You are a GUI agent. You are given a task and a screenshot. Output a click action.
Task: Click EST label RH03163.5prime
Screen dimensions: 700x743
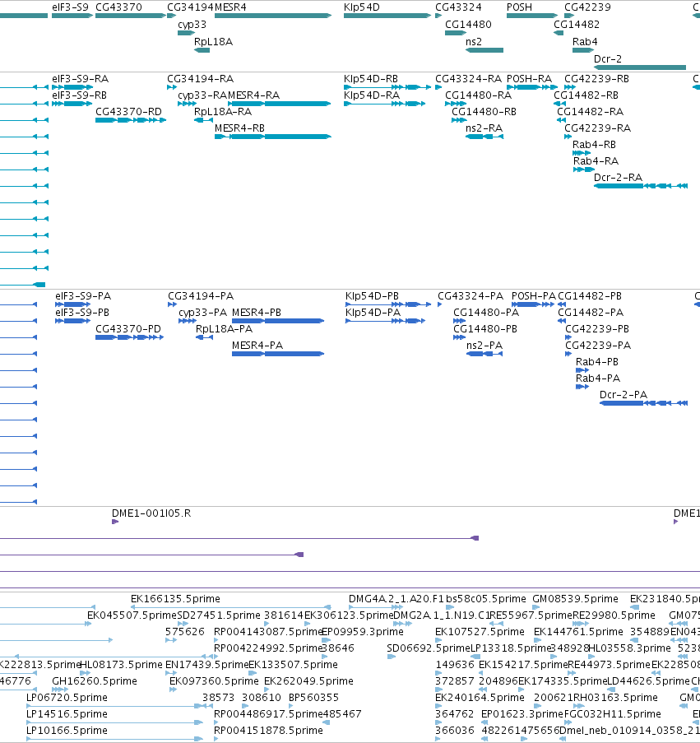[x=615, y=698]
